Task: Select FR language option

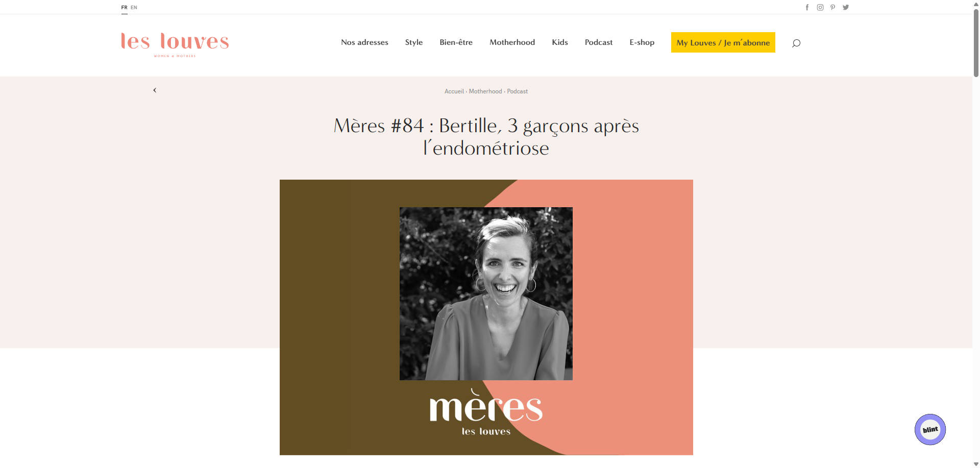Action: (x=124, y=7)
